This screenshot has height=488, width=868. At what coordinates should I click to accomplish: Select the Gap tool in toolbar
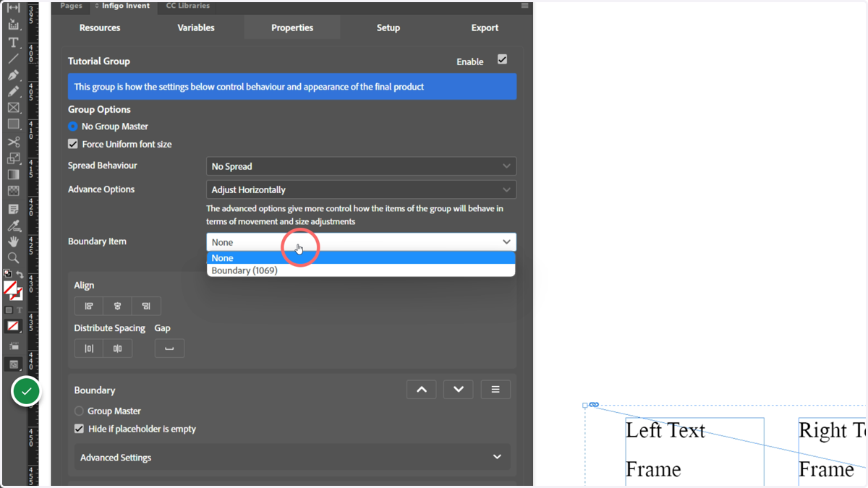pos(13,8)
